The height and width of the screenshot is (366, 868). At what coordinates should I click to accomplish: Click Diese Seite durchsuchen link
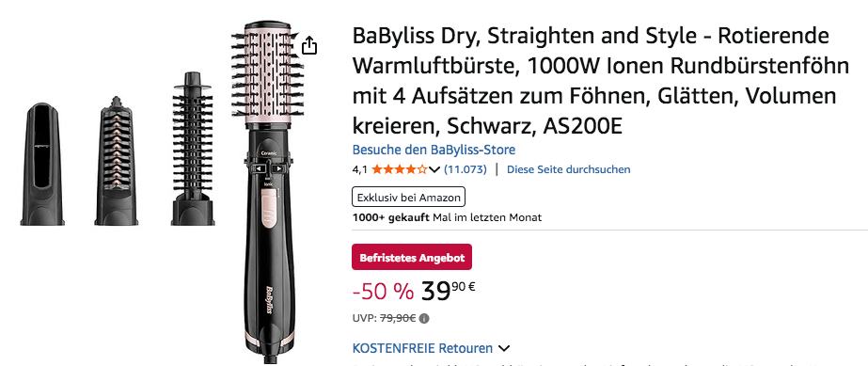(x=569, y=169)
